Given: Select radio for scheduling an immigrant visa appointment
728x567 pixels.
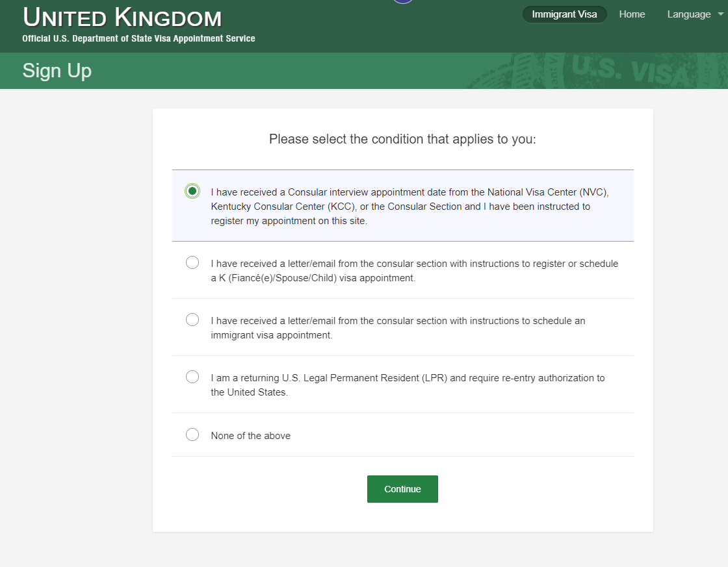Looking at the screenshot, I should pyautogui.click(x=192, y=320).
